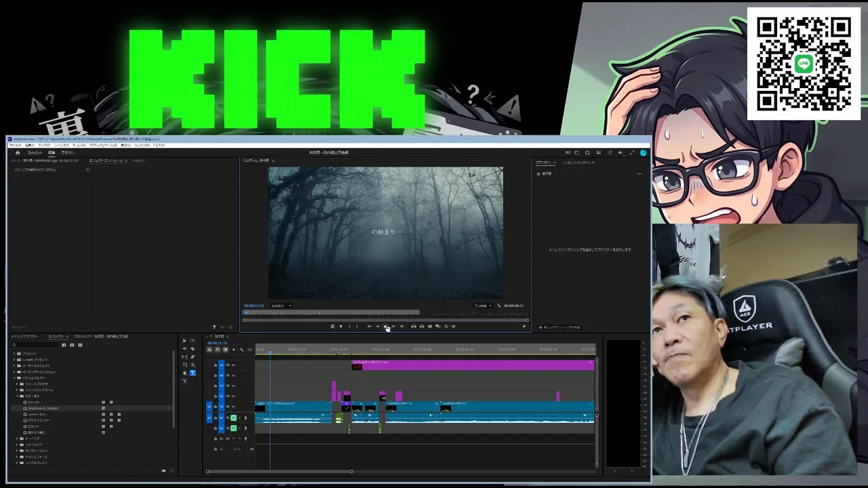Toggle mute M button on track A2

point(233,428)
